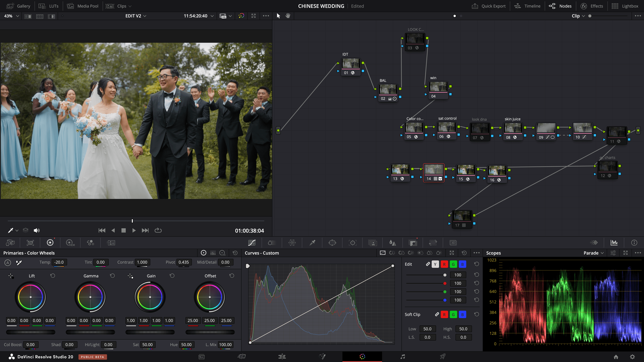
Task: Show the Scopes panel icon
Action: (x=614, y=243)
